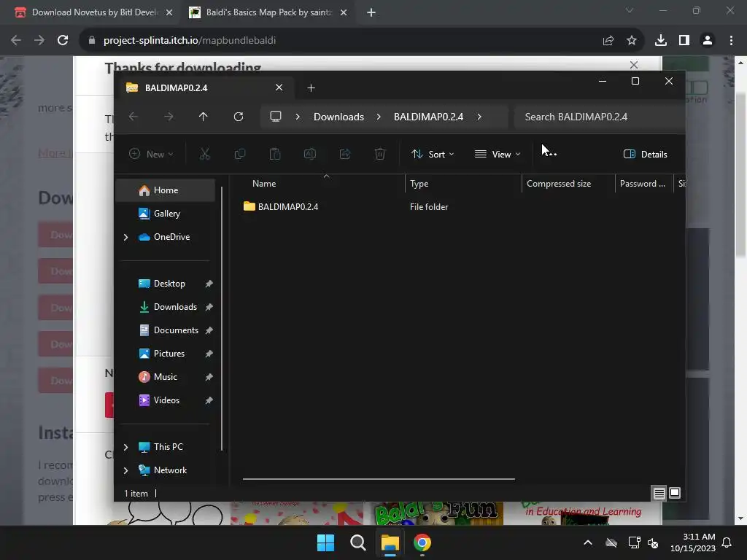
Task: Expand the OneDrive tree node
Action: pos(125,237)
